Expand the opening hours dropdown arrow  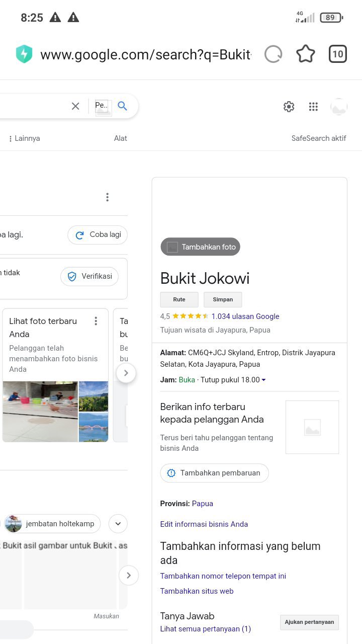coord(264,380)
